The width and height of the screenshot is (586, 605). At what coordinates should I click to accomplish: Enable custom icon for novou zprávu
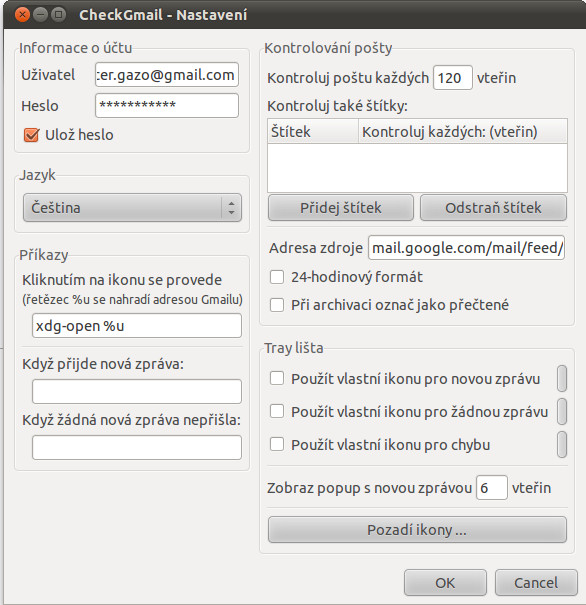[277, 379]
